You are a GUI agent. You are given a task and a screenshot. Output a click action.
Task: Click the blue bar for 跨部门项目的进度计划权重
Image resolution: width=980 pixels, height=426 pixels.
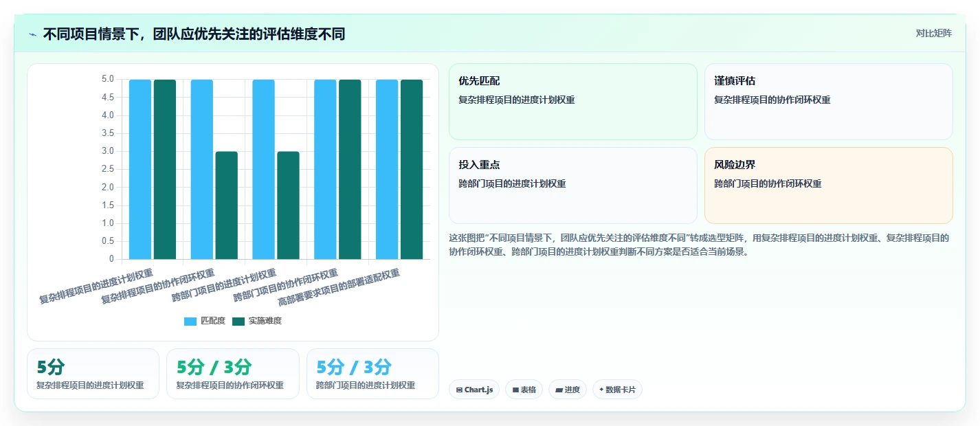coord(264,169)
